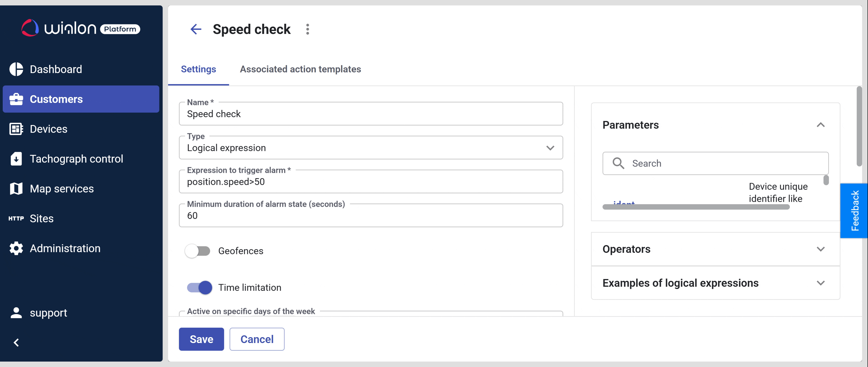Viewport: 868px width, 367px height.
Task: Click the back arrow next to Speed check
Action: pos(196,29)
